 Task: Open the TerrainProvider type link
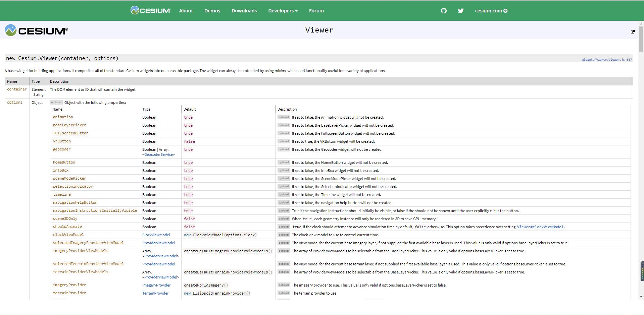[155, 293]
